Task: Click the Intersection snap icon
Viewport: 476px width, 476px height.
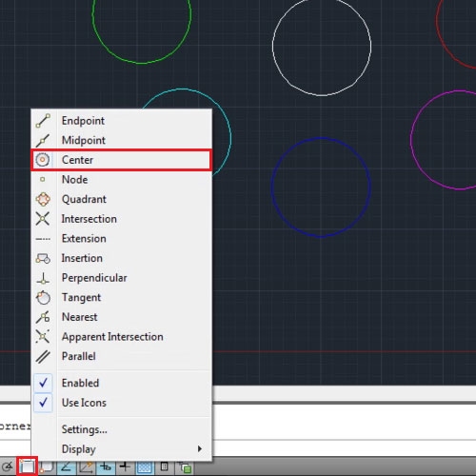Action: point(43,219)
